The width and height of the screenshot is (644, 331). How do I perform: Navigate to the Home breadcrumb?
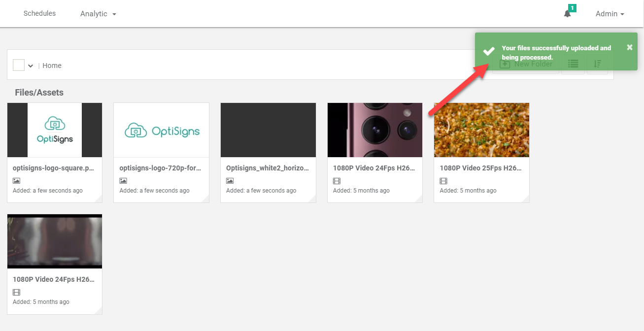[52, 66]
